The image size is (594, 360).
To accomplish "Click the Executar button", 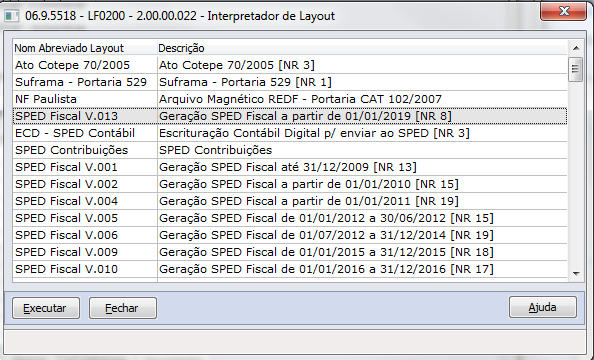I will [46, 308].
